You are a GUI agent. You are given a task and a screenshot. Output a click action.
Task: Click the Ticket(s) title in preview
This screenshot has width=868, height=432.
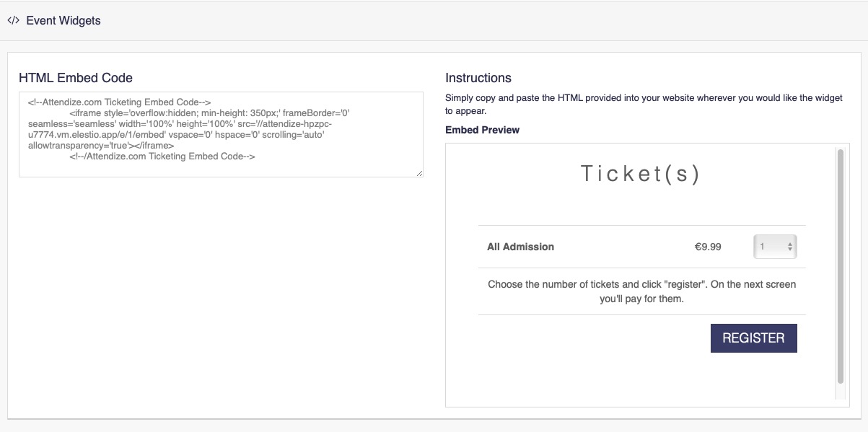point(641,174)
